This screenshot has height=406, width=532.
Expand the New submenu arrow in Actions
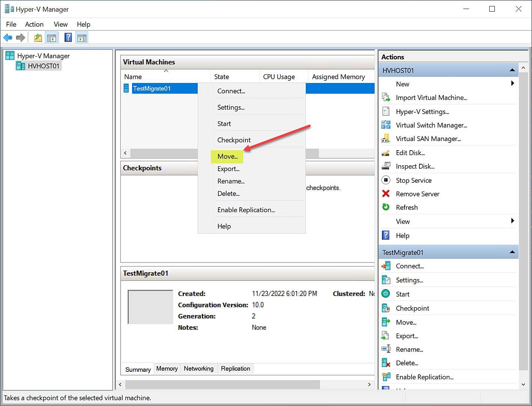(x=512, y=83)
